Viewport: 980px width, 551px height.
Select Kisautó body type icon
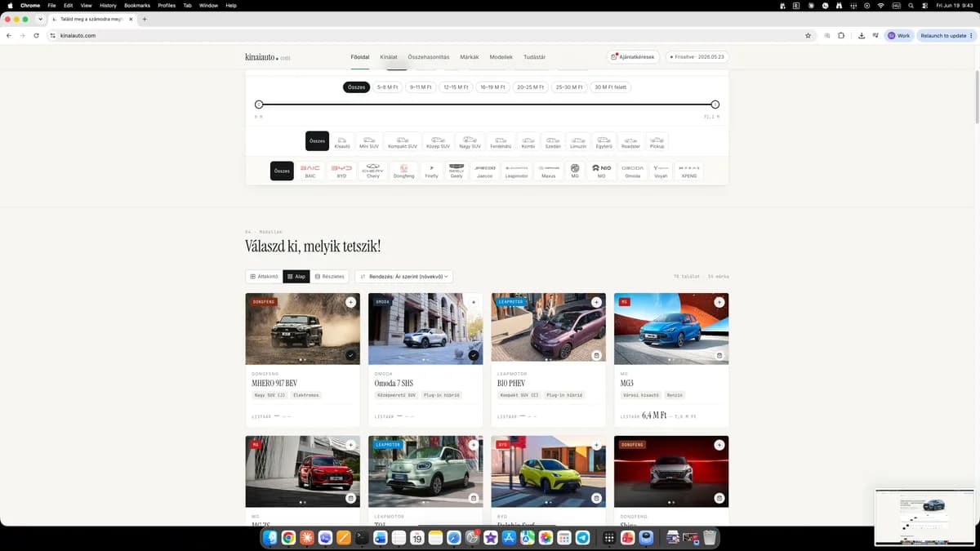342,142
